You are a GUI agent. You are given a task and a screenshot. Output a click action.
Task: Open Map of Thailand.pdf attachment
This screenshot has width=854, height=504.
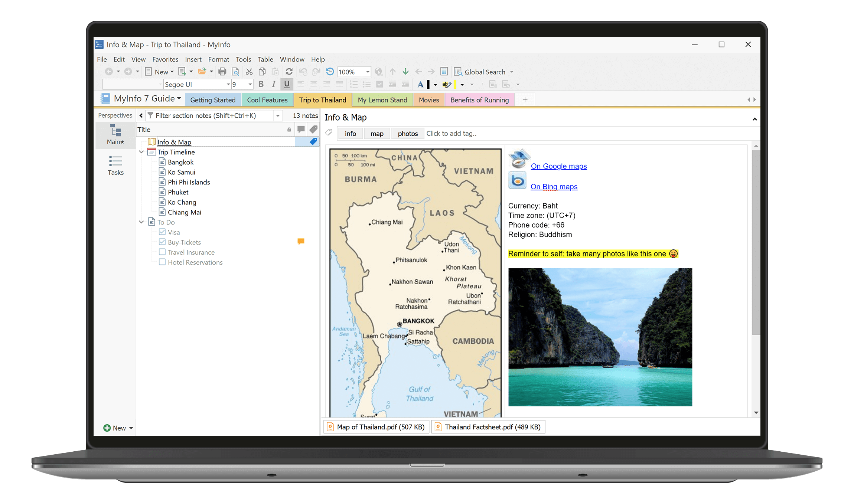pyautogui.click(x=377, y=427)
